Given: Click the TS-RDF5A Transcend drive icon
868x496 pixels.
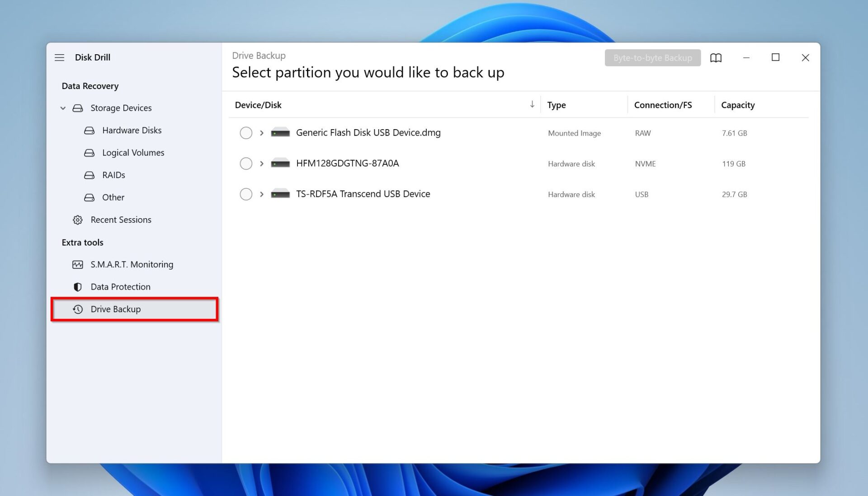Looking at the screenshot, I should tap(280, 194).
